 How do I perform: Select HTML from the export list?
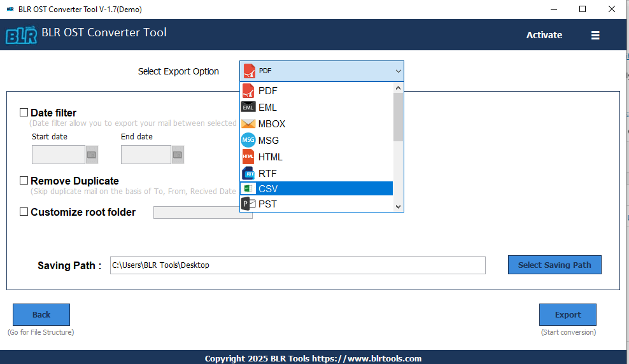[316, 157]
